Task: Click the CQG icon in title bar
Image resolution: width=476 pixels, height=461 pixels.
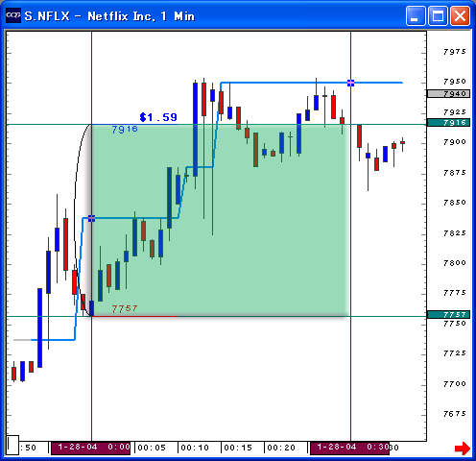Action: click(13, 15)
